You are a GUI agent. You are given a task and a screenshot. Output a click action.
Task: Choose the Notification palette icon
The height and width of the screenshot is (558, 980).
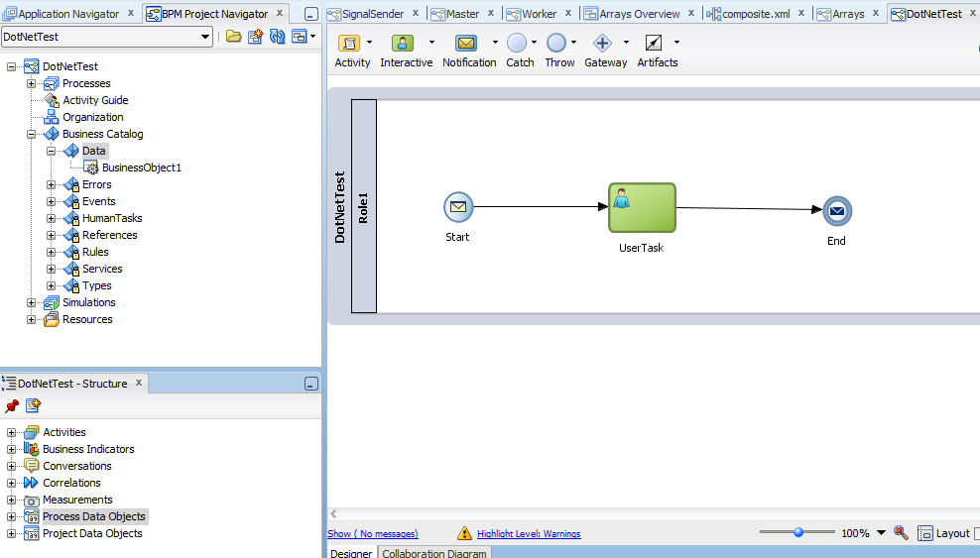tap(466, 44)
